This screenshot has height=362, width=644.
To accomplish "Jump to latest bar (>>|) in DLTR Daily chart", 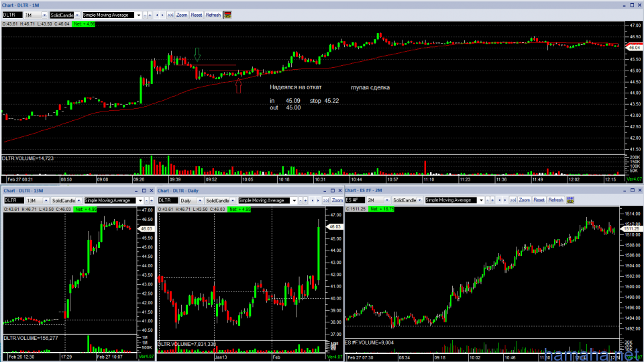I will pyautogui.click(x=326, y=200).
